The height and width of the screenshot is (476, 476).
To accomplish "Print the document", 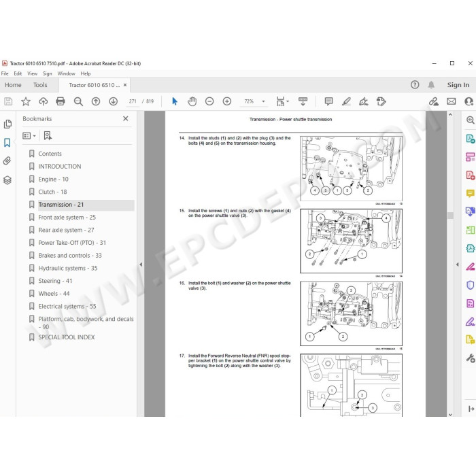I will pos(61,101).
